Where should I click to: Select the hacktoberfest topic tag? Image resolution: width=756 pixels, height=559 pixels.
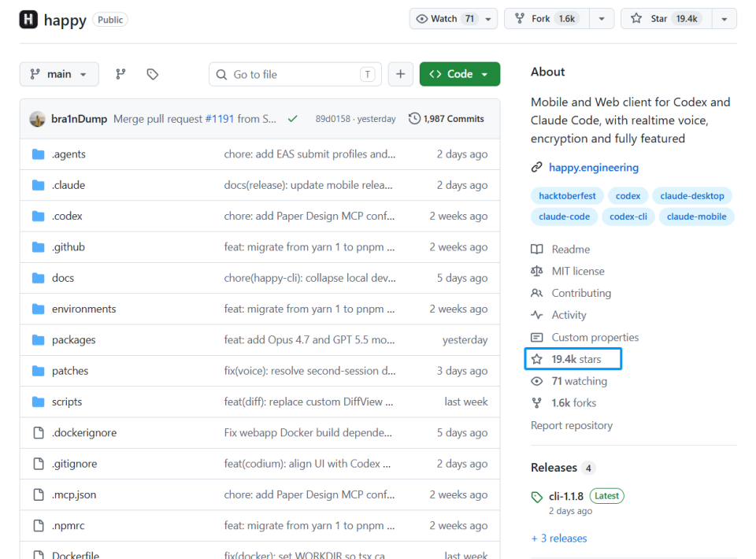(x=568, y=195)
